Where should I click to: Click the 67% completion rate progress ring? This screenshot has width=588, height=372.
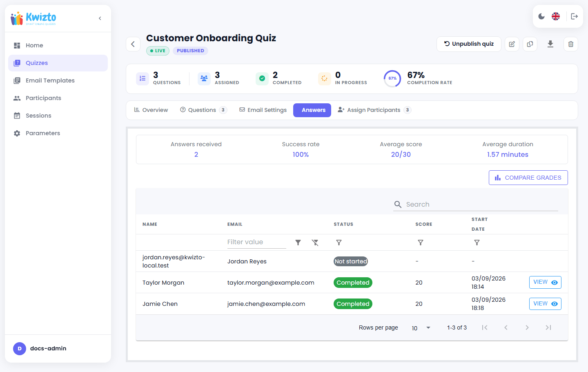pos(392,78)
